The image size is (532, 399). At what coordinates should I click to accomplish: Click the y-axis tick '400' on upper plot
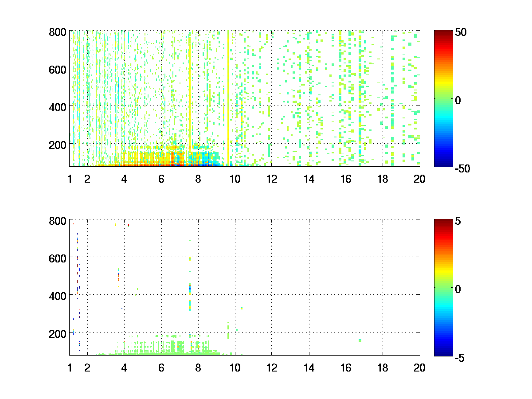(x=58, y=107)
